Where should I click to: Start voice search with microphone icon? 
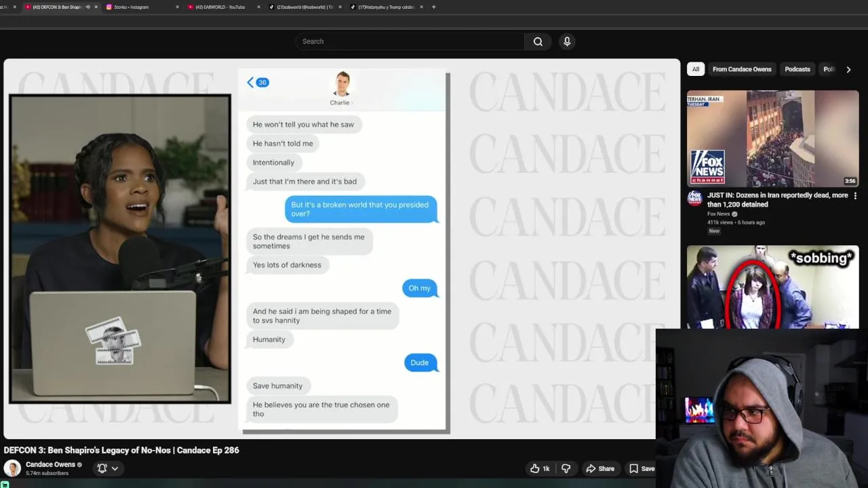point(567,41)
